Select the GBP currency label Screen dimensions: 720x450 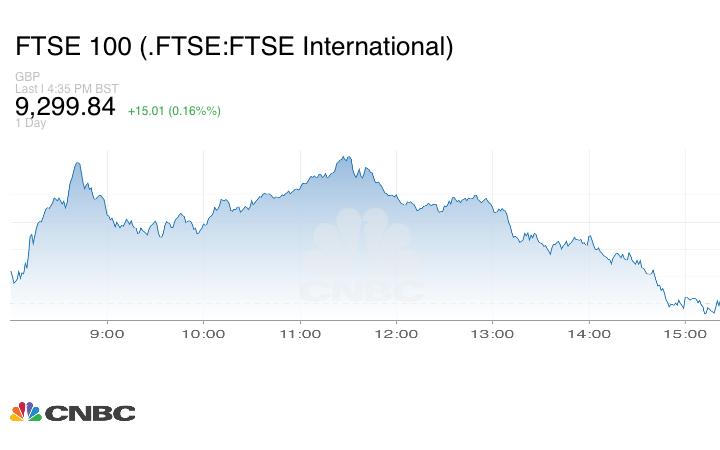[x=26, y=77]
